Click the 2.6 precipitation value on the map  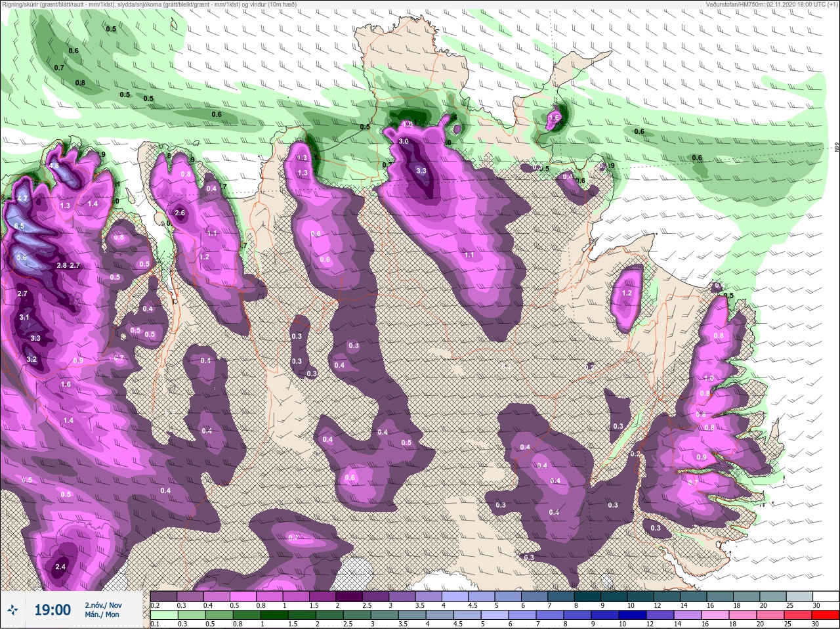click(x=180, y=213)
